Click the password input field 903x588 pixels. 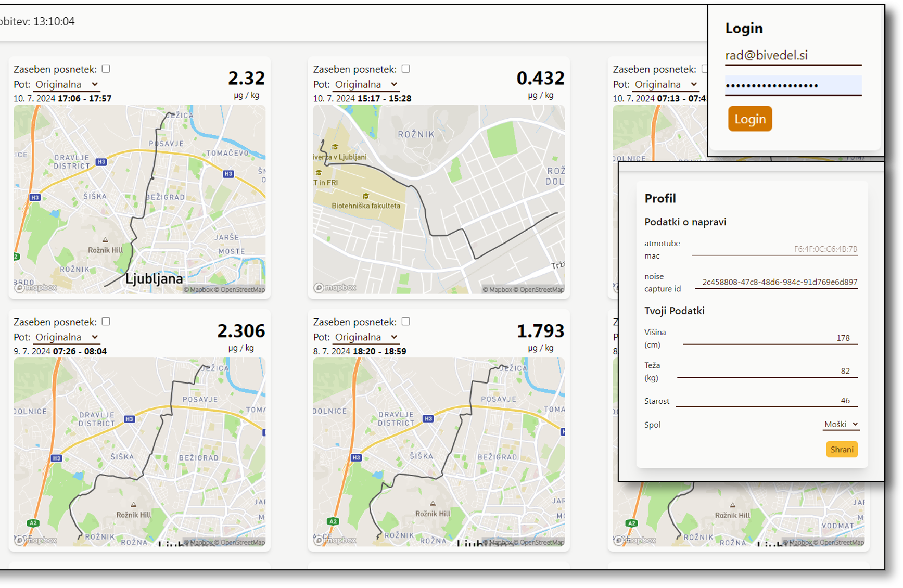coord(793,85)
